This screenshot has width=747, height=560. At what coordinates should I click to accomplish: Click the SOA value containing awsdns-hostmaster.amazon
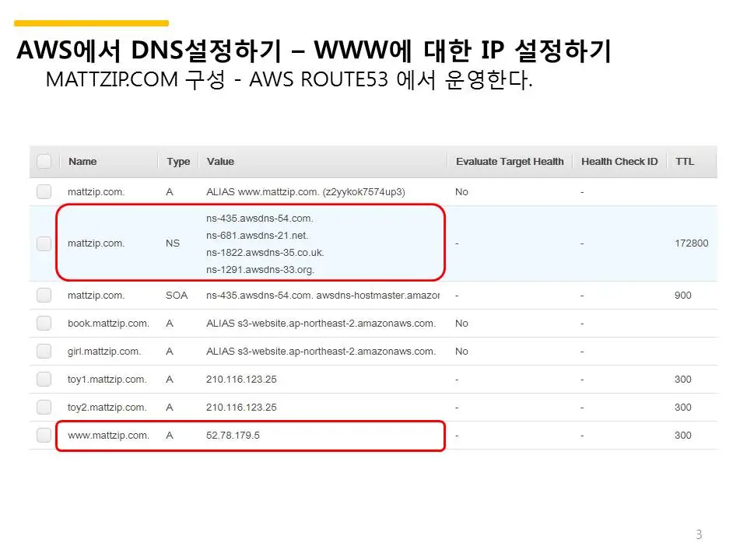[322, 296]
